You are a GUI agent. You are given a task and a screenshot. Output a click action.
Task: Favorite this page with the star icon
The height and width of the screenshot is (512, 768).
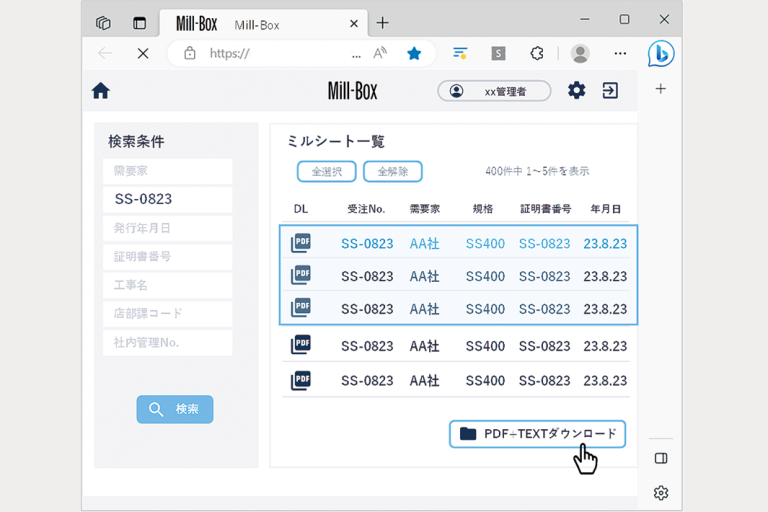coord(414,53)
